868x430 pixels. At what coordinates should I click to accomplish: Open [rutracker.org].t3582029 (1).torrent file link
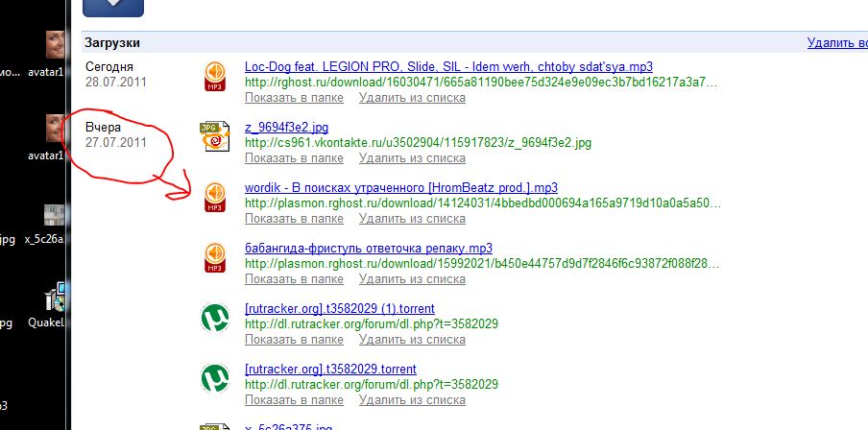[339, 309]
